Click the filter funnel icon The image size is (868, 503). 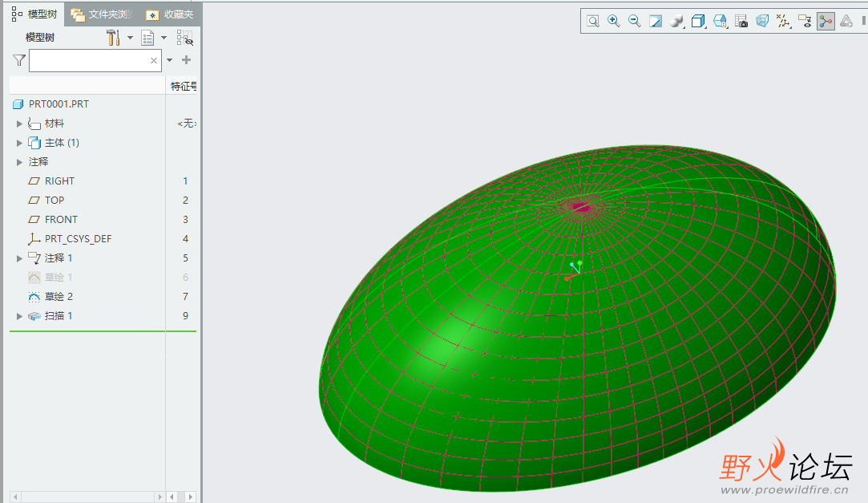coord(19,60)
